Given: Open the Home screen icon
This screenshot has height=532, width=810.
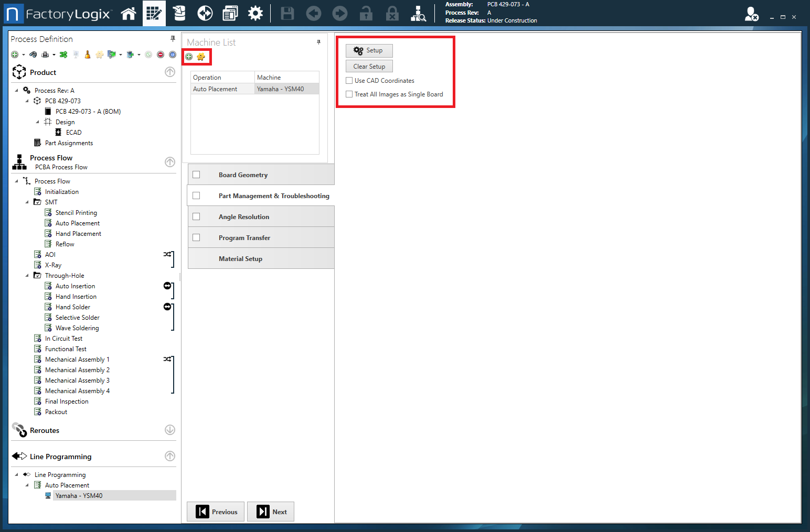Looking at the screenshot, I should point(129,13).
